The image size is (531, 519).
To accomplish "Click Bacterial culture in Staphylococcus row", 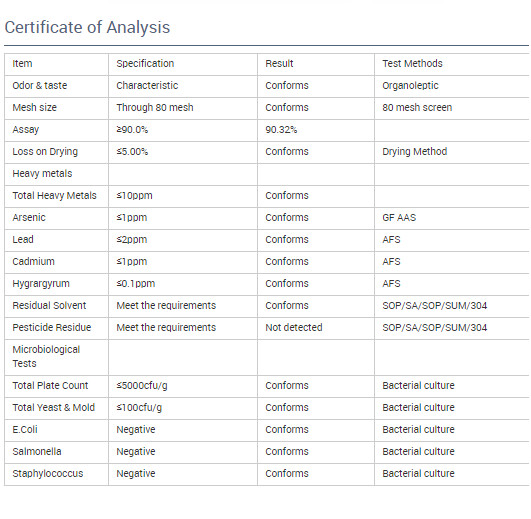I will [x=418, y=474].
